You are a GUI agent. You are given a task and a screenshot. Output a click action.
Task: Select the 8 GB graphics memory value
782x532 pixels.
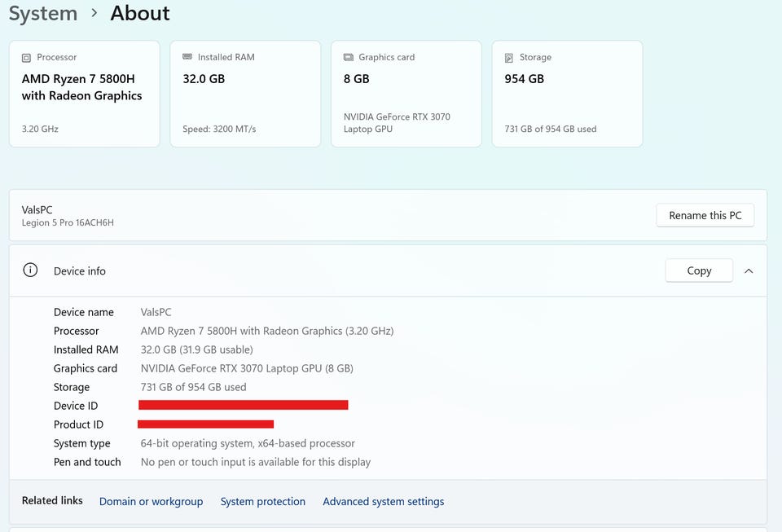356,79
